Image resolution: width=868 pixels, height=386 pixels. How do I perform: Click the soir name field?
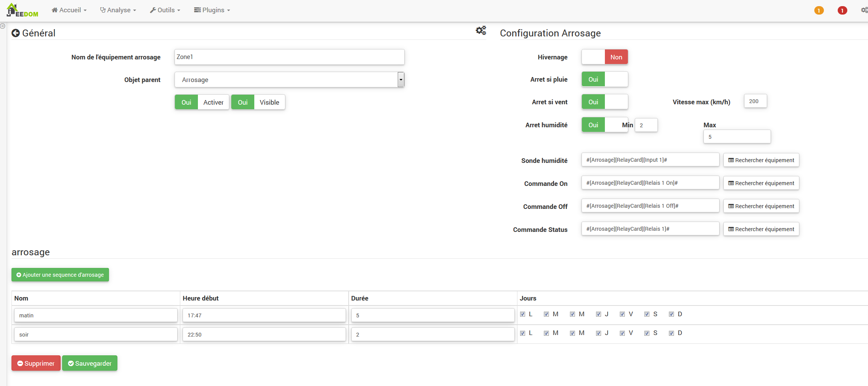pos(96,335)
